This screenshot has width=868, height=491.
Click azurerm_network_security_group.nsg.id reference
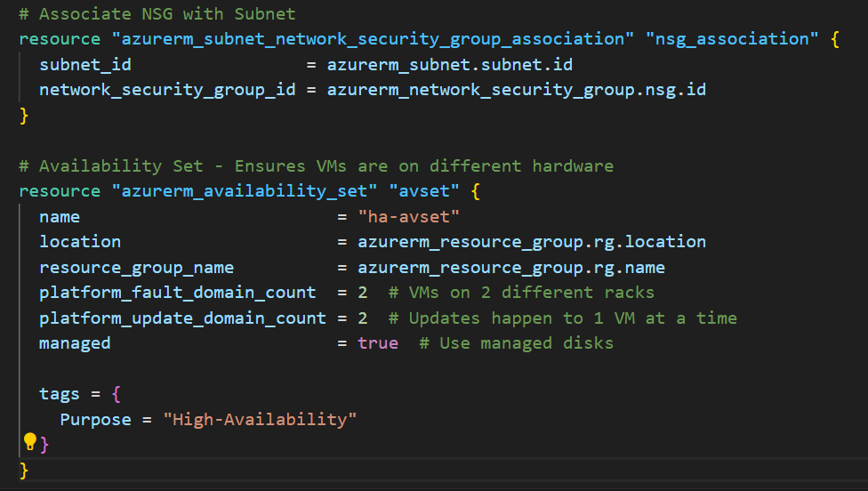click(516, 90)
